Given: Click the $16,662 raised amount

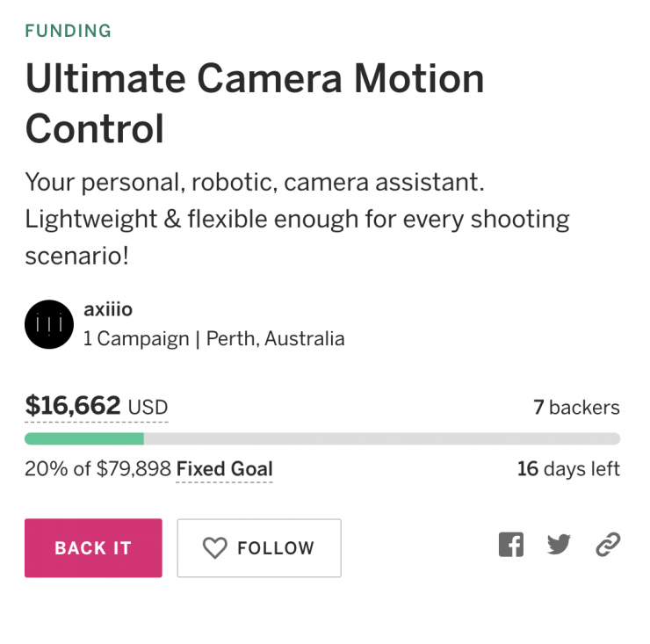Looking at the screenshot, I should click(x=73, y=406).
